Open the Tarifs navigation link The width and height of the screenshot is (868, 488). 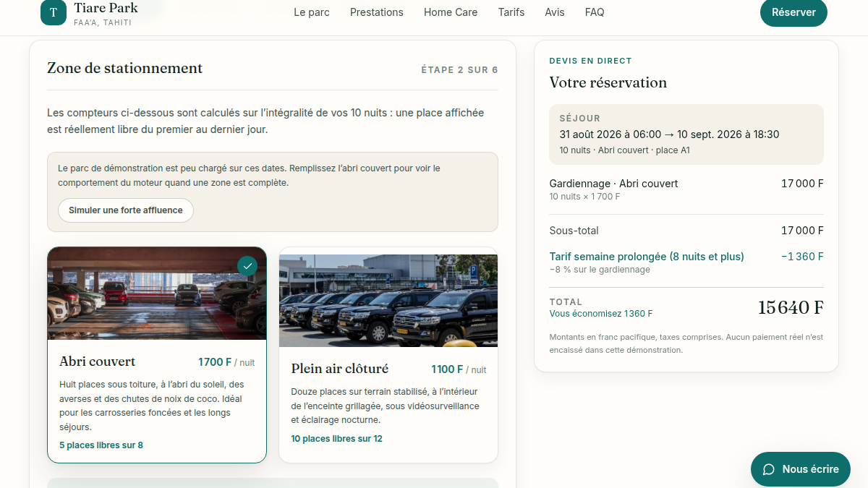[x=511, y=12]
